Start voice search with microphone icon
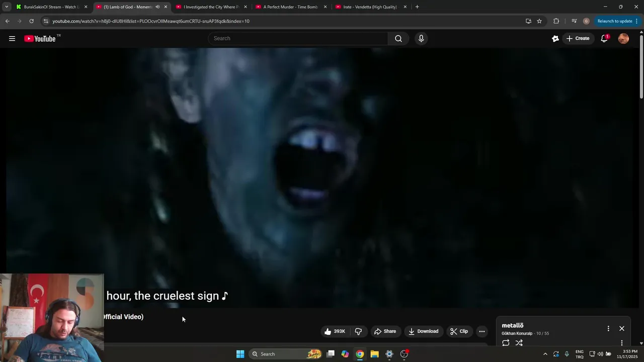The image size is (644, 362). pyautogui.click(x=421, y=39)
